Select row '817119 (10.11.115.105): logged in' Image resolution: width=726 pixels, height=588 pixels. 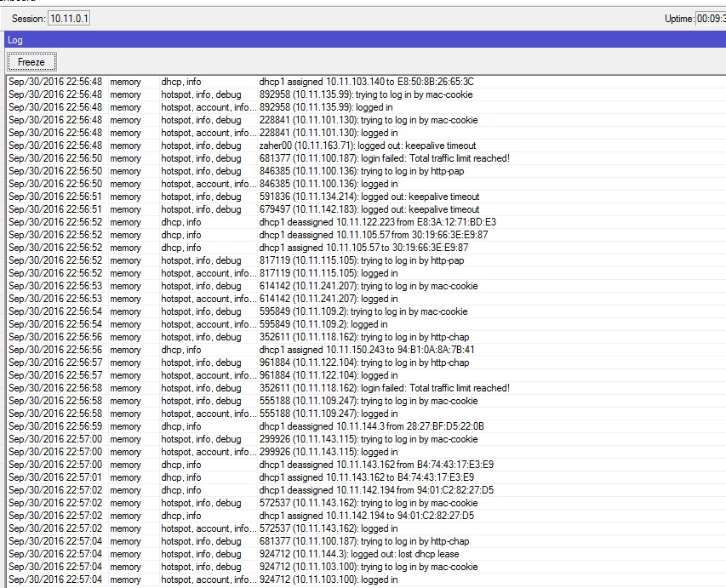(366, 273)
